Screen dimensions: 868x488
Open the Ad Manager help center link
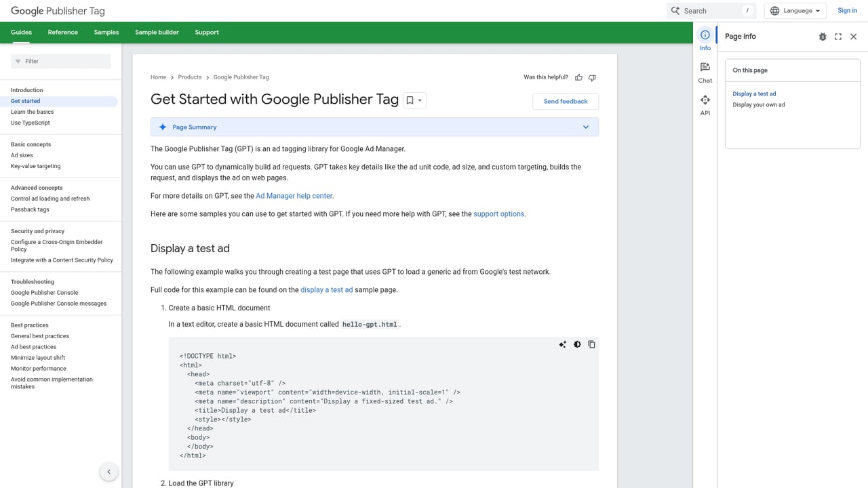click(x=294, y=196)
